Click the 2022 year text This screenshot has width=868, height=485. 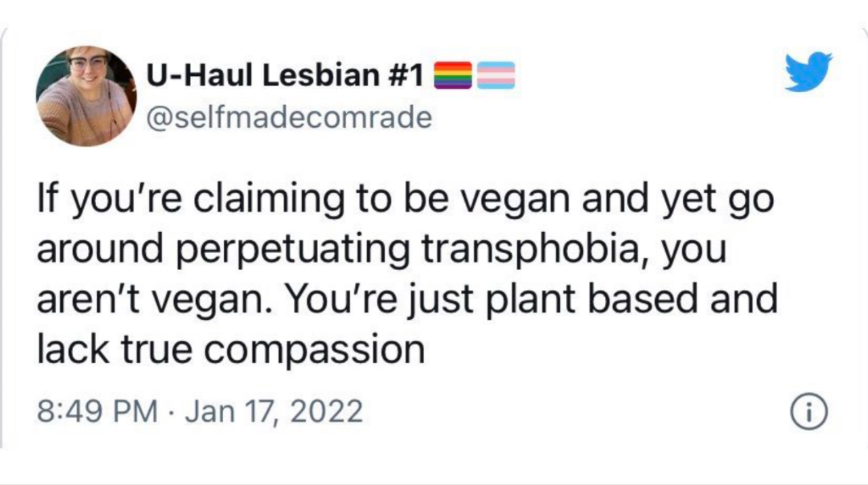(x=326, y=411)
